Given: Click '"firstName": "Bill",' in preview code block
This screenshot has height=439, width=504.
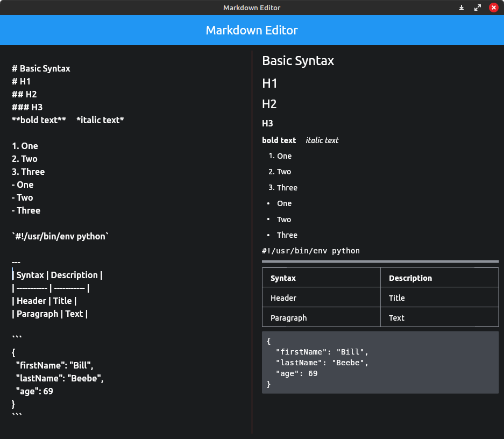Looking at the screenshot, I should 322,352.
